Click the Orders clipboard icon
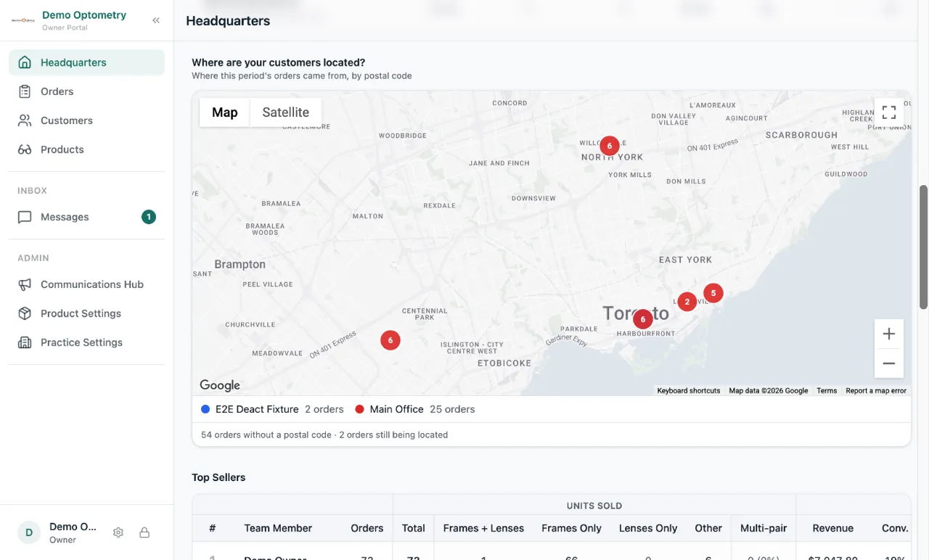Image resolution: width=929 pixels, height=560 pixels. coord(25,91)
